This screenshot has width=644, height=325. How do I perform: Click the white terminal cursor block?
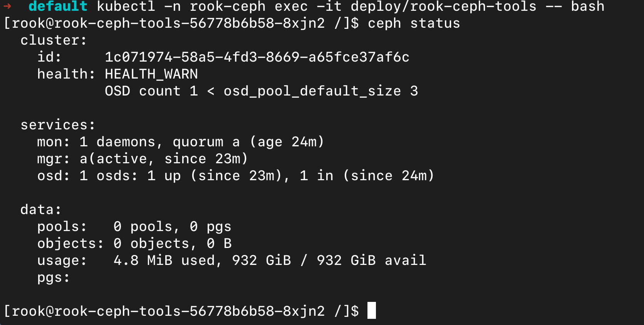click(371, 310)
